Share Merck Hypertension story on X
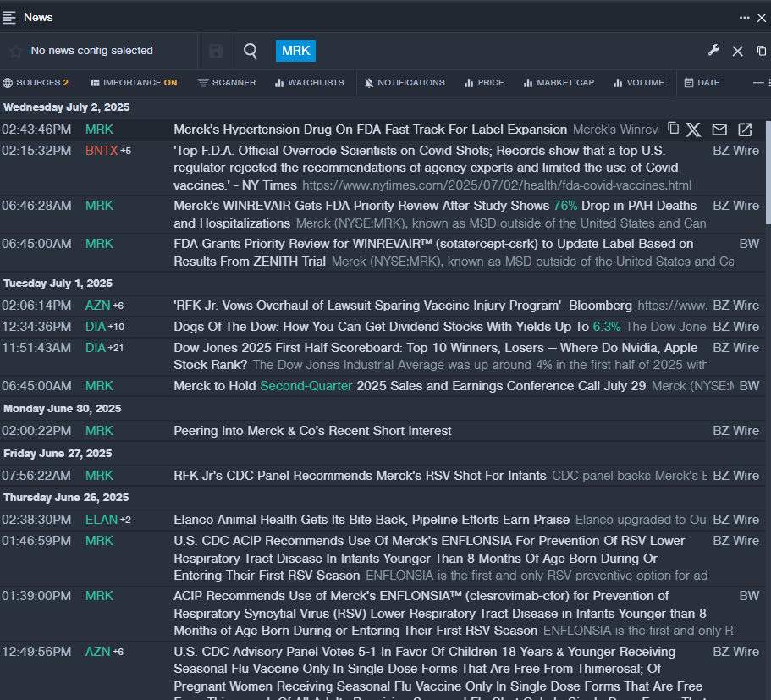 [693, 130]
